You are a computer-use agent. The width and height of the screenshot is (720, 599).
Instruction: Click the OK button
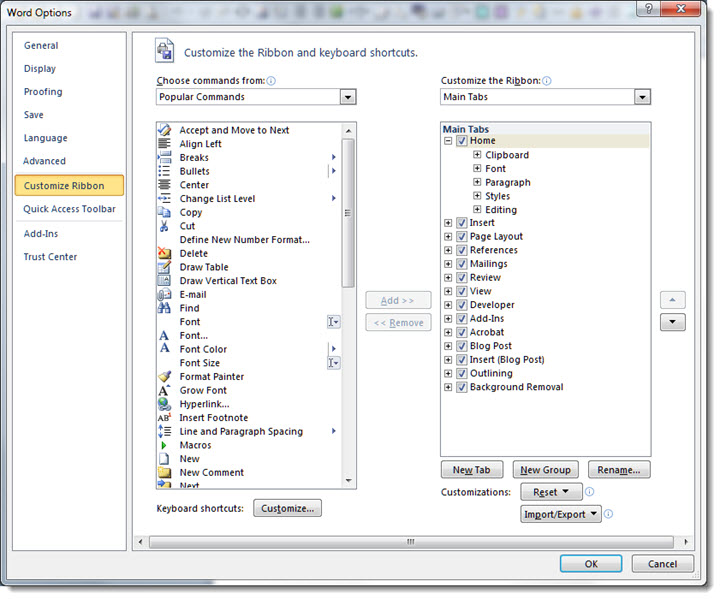(x=591, y=564)
